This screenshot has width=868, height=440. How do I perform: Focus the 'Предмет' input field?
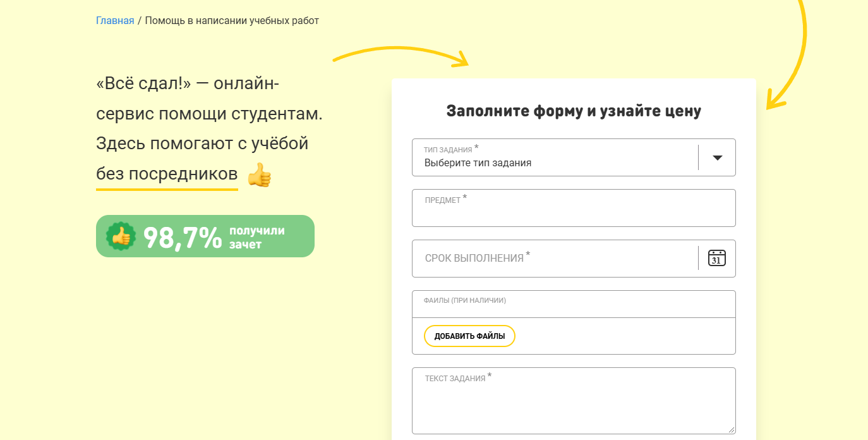click(x=574, y=208)
